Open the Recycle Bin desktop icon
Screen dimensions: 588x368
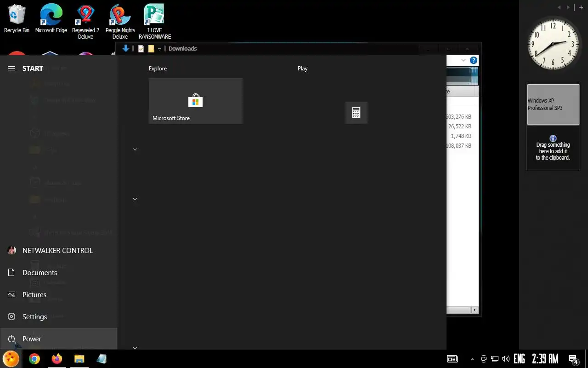[17, 18]
